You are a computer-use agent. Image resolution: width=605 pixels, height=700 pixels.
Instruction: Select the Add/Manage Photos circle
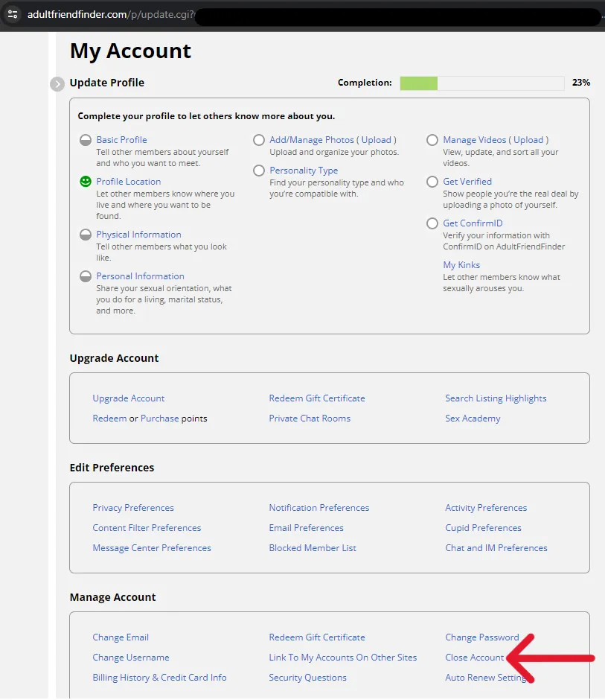tap(259, 140)
